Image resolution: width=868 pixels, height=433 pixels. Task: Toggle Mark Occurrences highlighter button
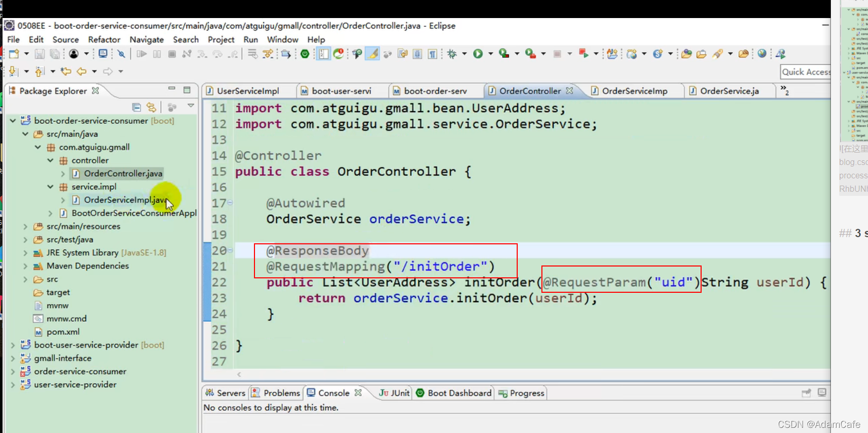click(x=372, y=54)
